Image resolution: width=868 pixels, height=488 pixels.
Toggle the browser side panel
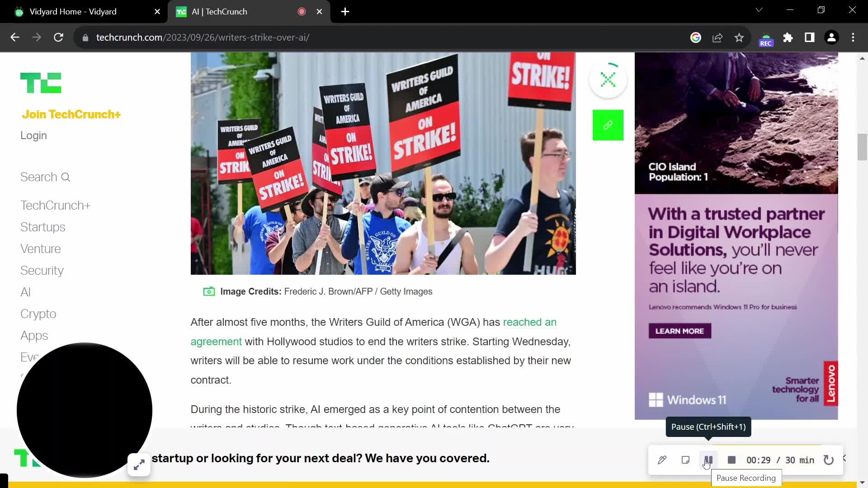810,38
